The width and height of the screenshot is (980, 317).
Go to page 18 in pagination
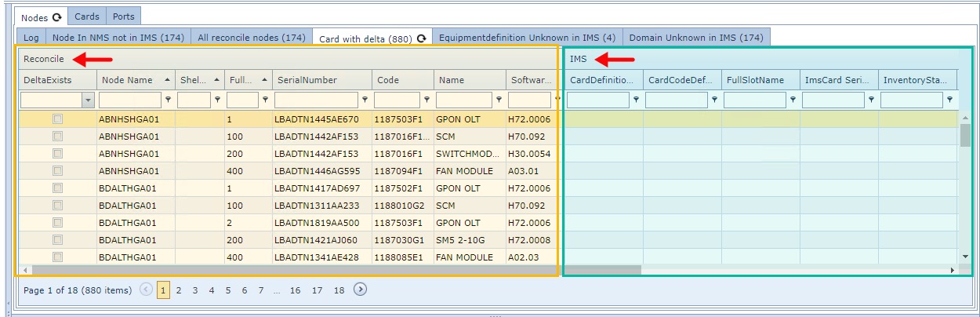339,290
